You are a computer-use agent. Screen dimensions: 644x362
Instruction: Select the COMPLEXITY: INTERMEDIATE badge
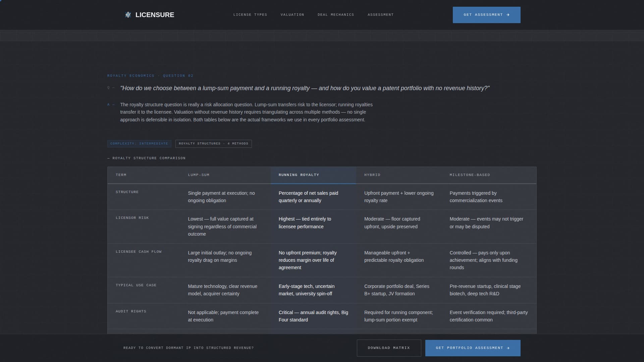(x=140, y=143)
